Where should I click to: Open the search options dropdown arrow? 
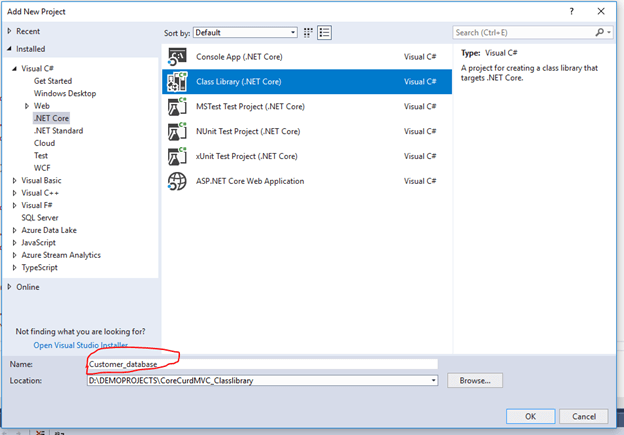pos(609,32)
